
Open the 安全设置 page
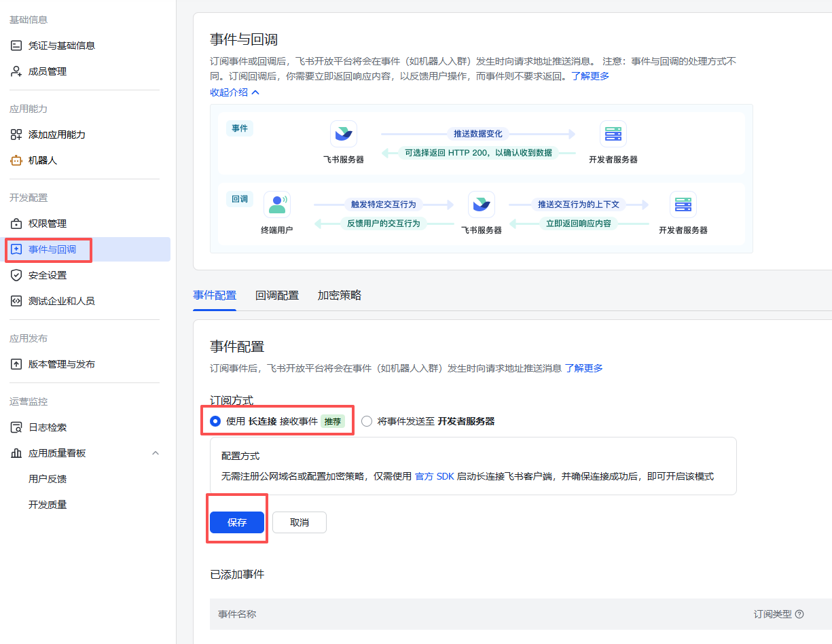click(x=53, y=275)
